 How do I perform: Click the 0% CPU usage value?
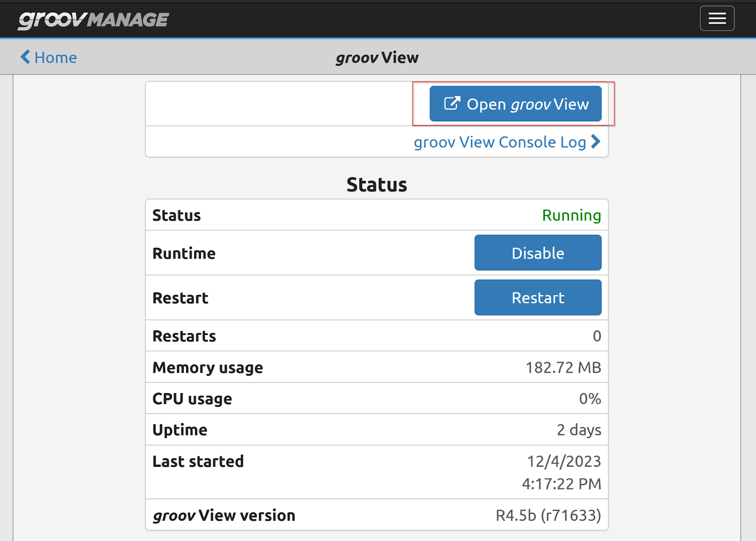click(x=590, y=399)
